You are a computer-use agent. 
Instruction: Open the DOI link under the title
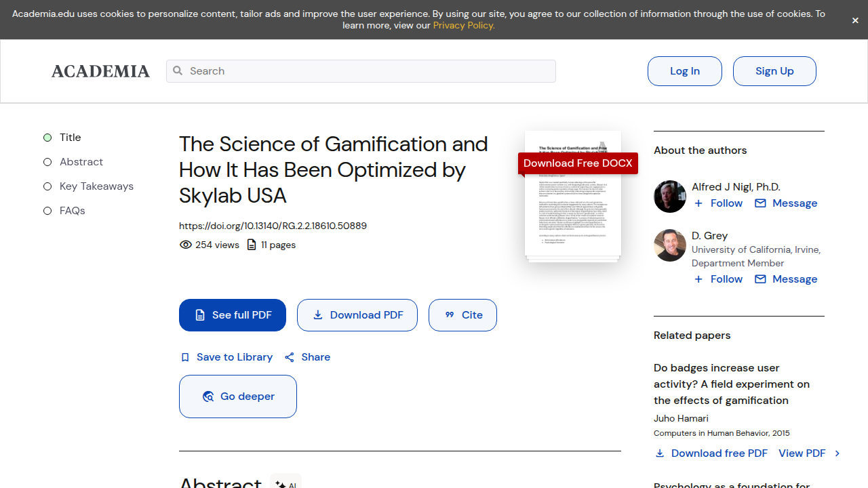(x=273, y=226)
